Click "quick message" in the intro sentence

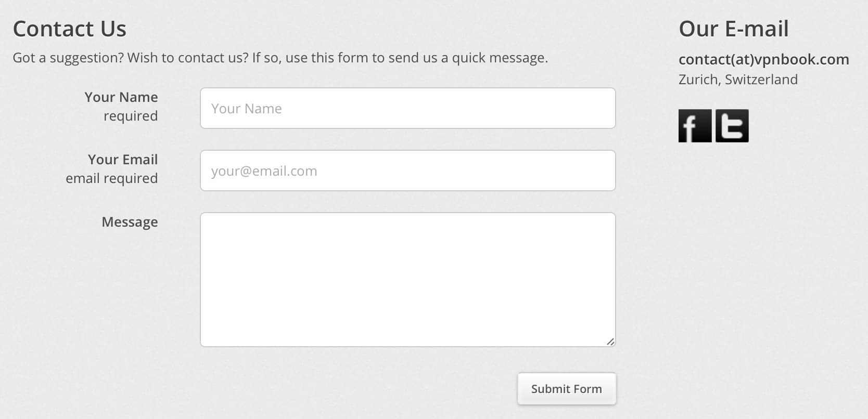[500, 58]
